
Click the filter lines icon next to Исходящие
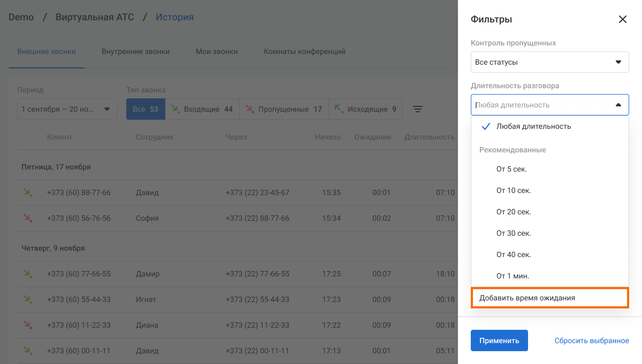(418, 109)
